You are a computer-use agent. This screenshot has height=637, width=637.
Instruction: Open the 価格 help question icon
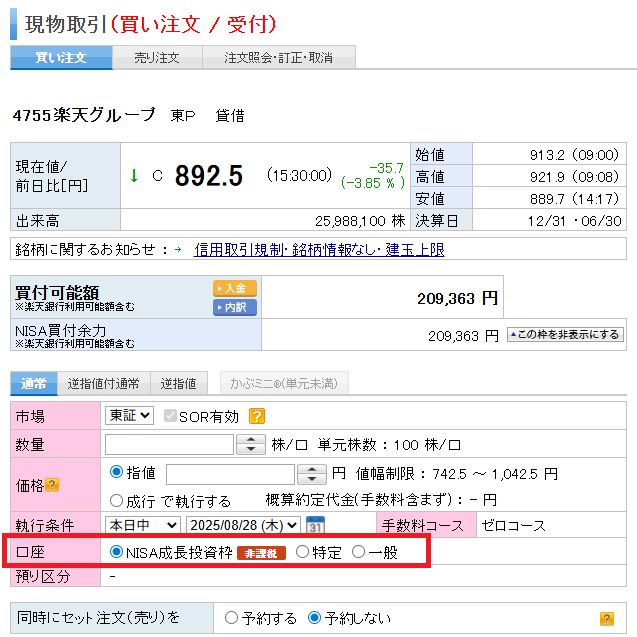pos(52,485)
